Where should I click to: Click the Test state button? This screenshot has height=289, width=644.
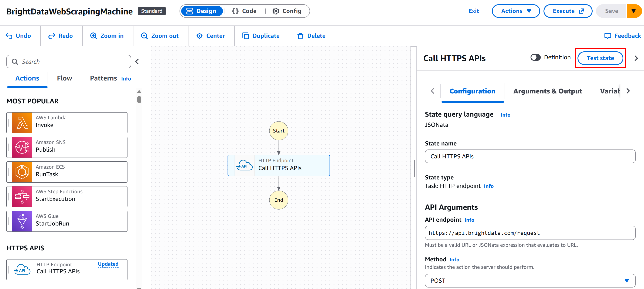[600, 58]
